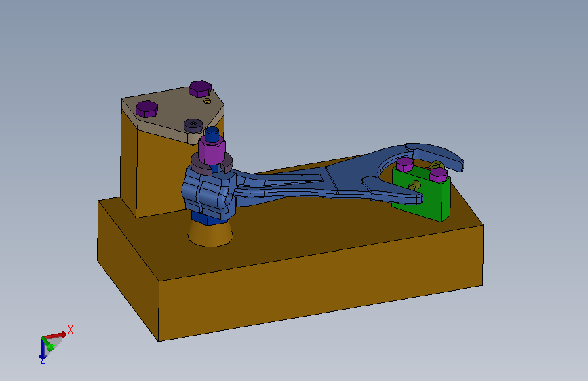Select the fork's upper curved prong
This screenshot has height=381, width=588.
coord(435,155)
